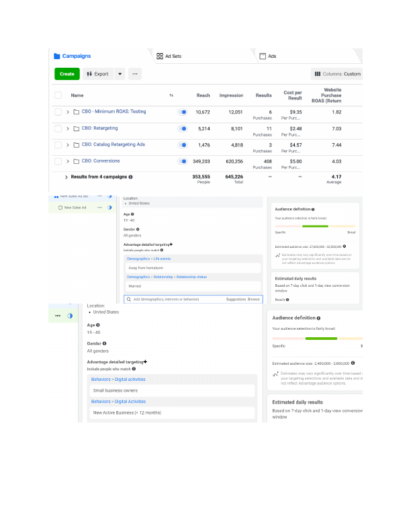This screenshot has height=532, width=411.
Task: Click three-dots menu beside New Sales Ad
Action: (x=99, y=208)
